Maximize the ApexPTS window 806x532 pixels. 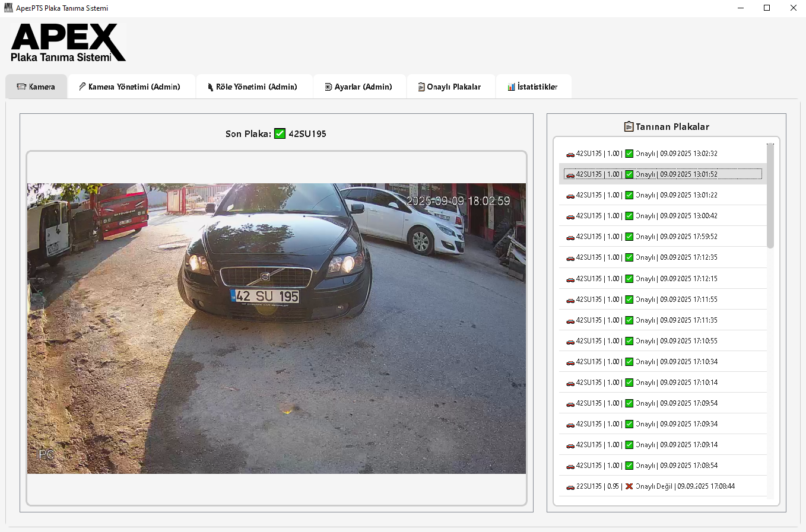[767, 8]
